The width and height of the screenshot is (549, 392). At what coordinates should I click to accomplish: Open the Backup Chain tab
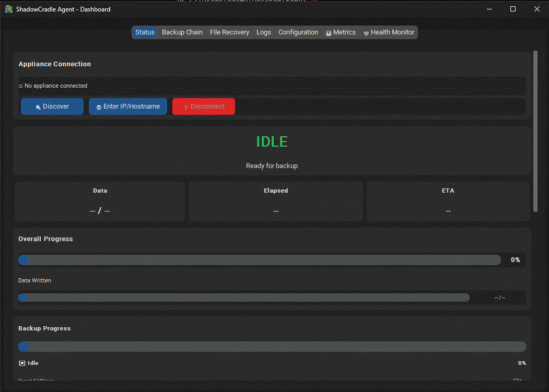pyautogui.click(x=182, y=32)
